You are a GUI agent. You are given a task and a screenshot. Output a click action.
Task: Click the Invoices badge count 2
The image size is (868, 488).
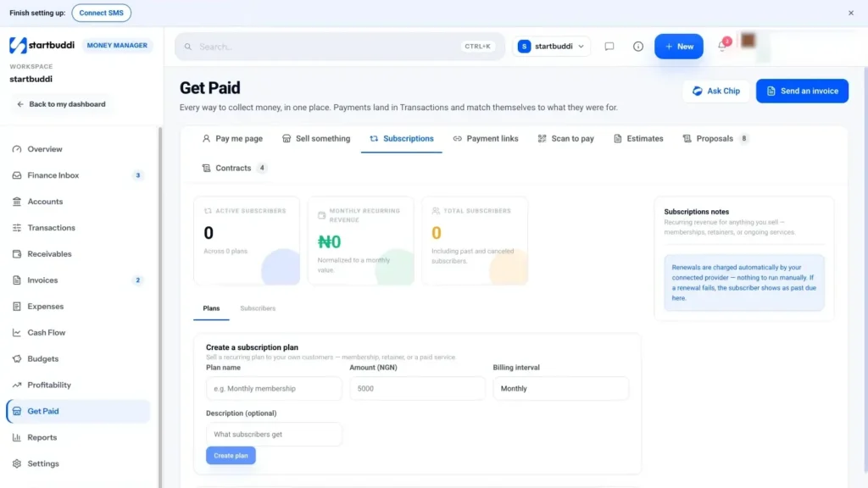point(138,280)
